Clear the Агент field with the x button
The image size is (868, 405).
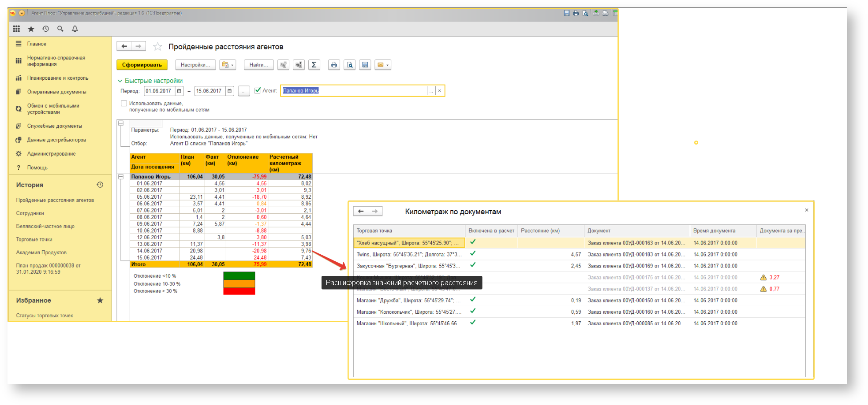coord(439,91)
